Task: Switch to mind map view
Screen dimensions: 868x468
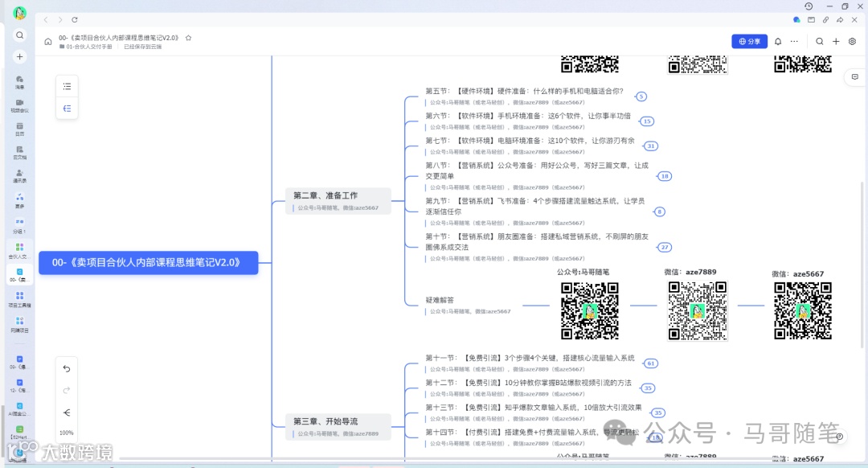Action: point(67,109)
